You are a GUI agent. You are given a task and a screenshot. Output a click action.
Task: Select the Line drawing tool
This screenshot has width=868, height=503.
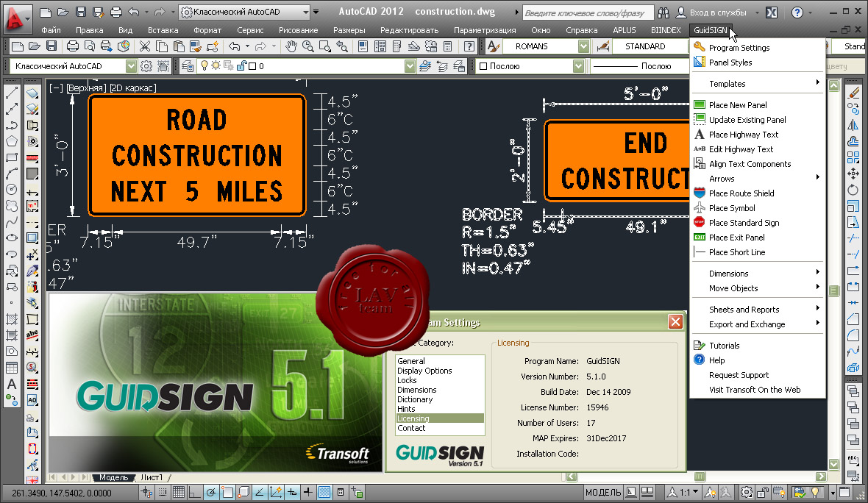[x=12, y=93]
